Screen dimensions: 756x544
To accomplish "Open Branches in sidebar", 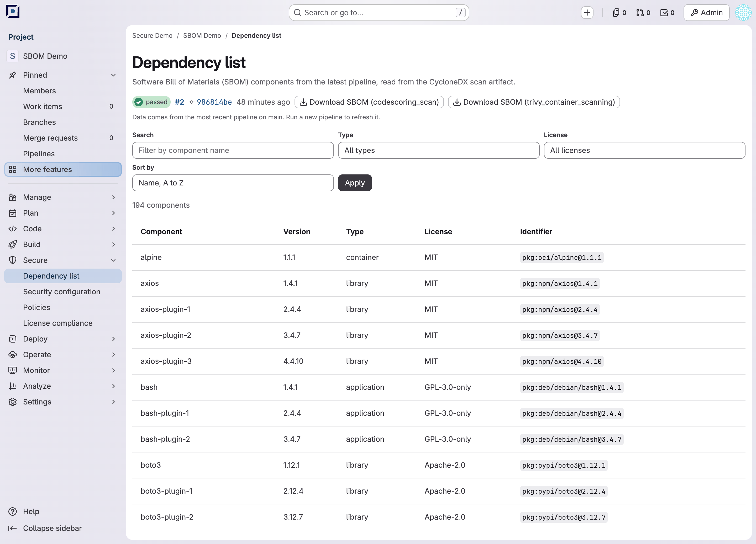I will click(63, 122).
